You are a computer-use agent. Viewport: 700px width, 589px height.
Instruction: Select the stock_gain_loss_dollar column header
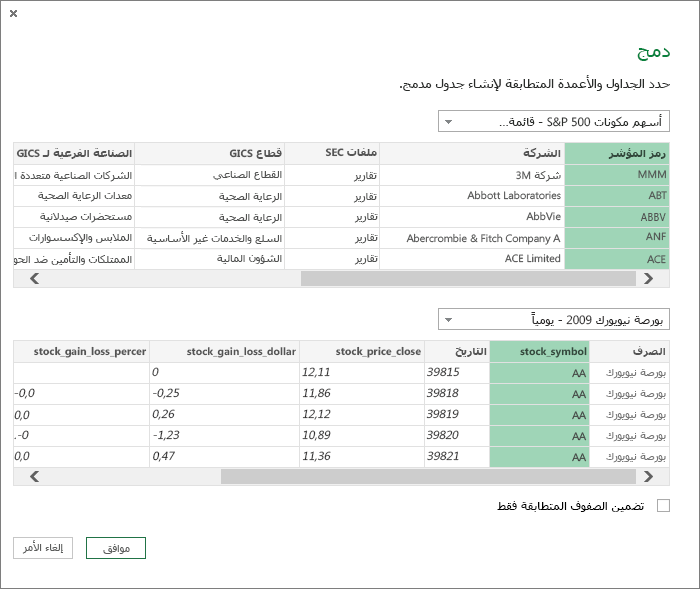pyautogui.click(x=225, y=352)
